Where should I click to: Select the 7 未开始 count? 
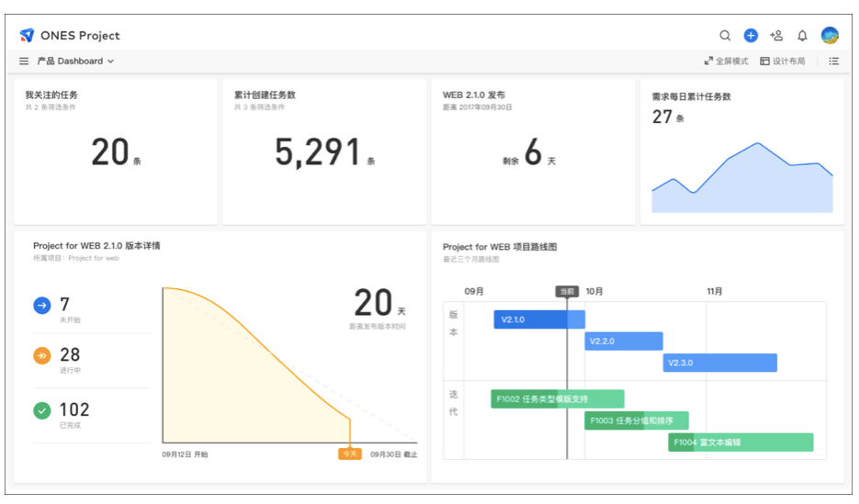click(x=64, y=304)
